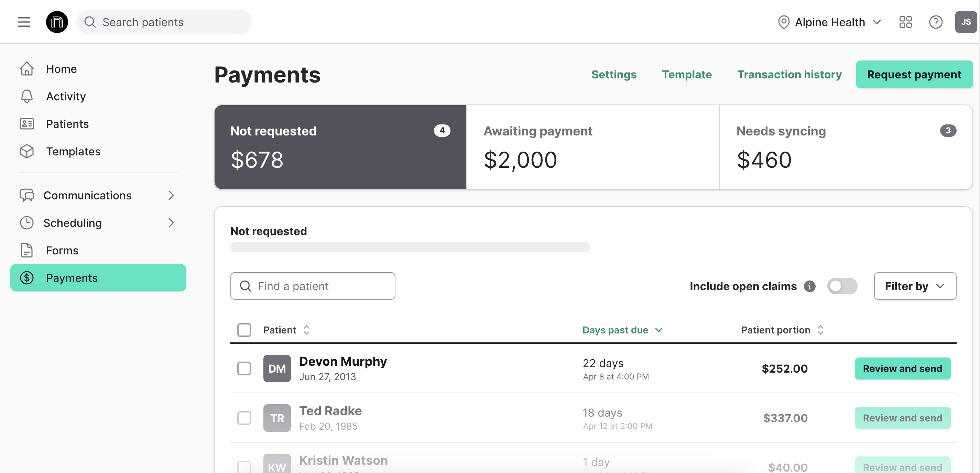The height and width of the screenshot is (473, 980).
Task: Click the Find a patient search field
Action: (x=313, y=286)
